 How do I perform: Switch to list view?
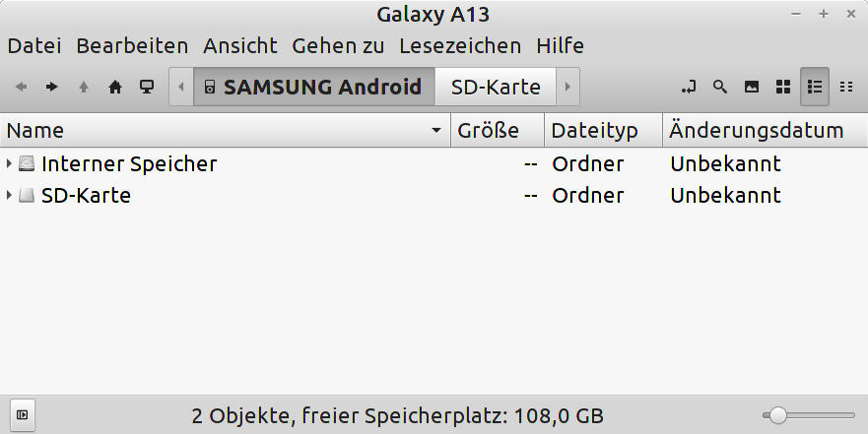coord(814,87)
